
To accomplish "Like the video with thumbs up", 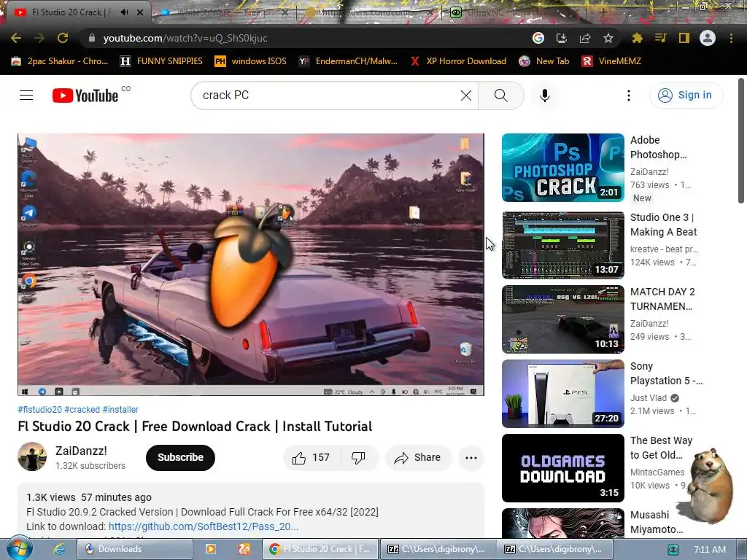I will [311, 458].
